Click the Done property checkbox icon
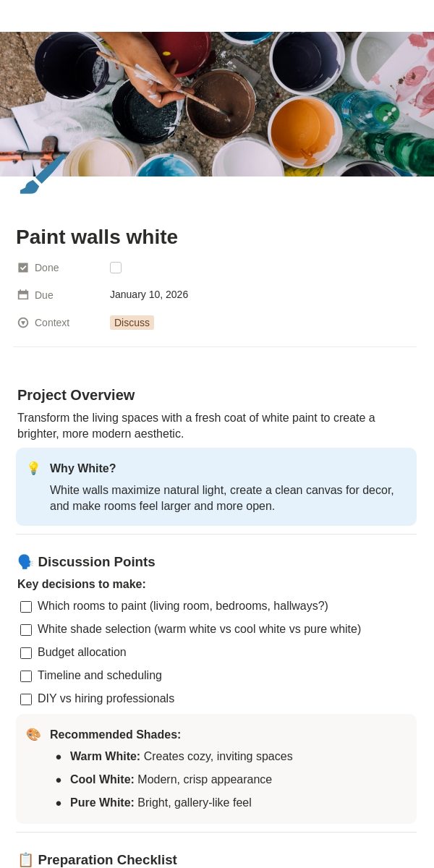434x868 pixels. [23, 268]
